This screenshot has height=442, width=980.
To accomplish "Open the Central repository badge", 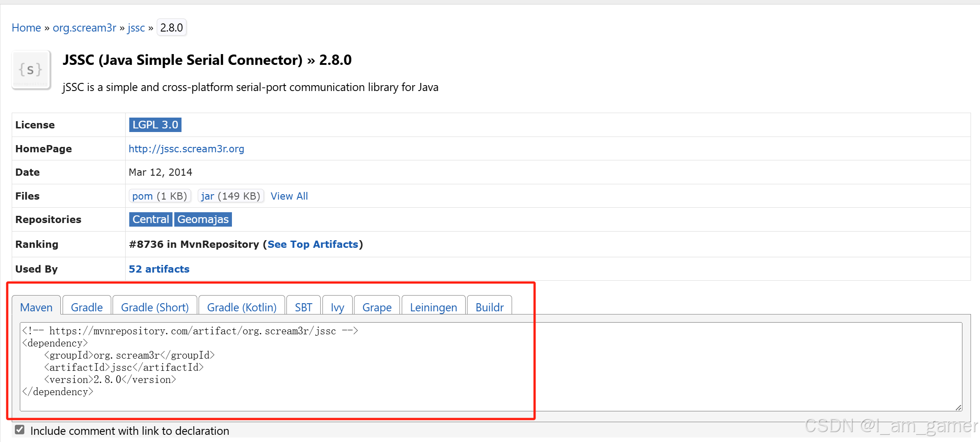I will pos(150,219).
